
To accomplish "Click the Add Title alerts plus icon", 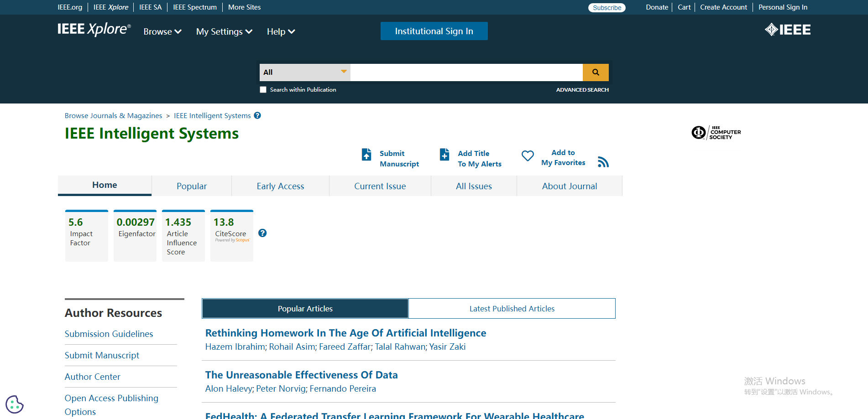I will click(444, 155).
